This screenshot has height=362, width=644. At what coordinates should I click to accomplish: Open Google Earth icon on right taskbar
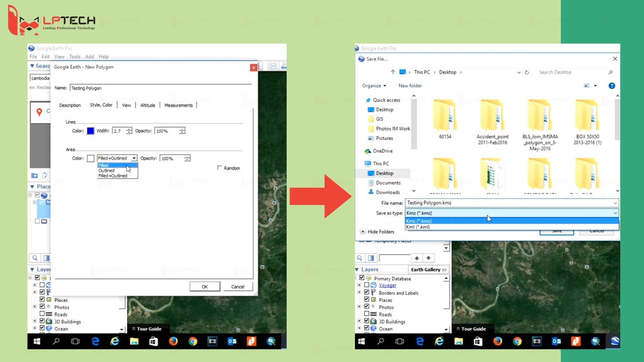(615, 341)
